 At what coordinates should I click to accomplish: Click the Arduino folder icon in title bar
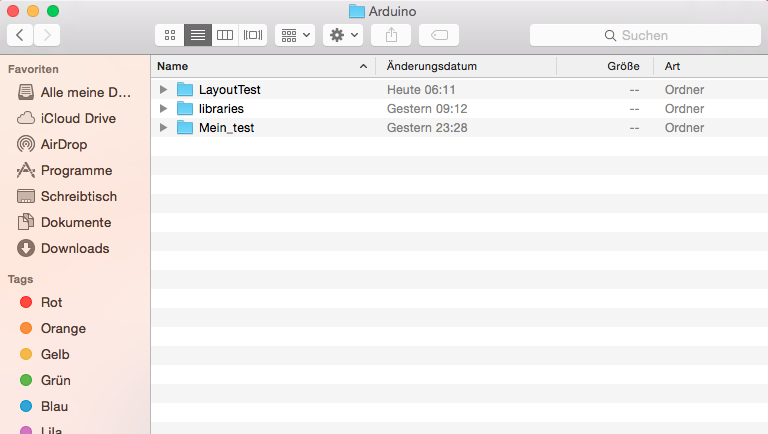pyautogui.click(x=357, y=11)
